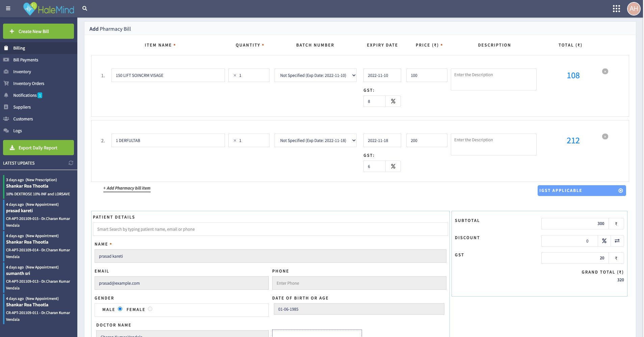The height and width of the screenshot is (337, 644).
Task: Click the download icon on Export Daily Report
Action: click(12, 148)
